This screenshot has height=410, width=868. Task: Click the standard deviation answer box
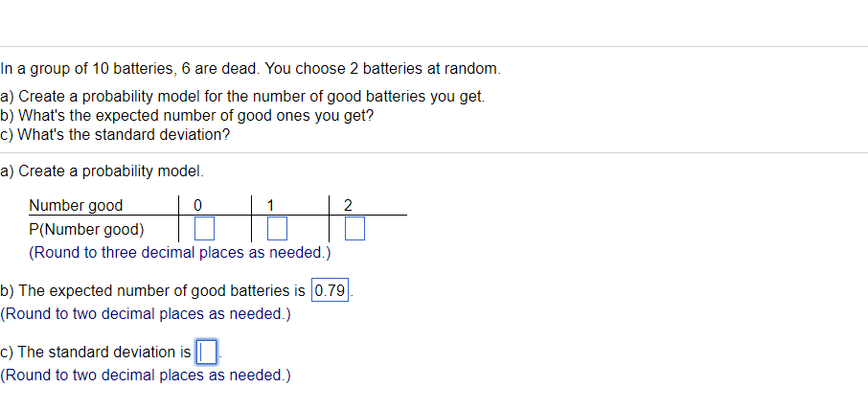click(207, 353)
